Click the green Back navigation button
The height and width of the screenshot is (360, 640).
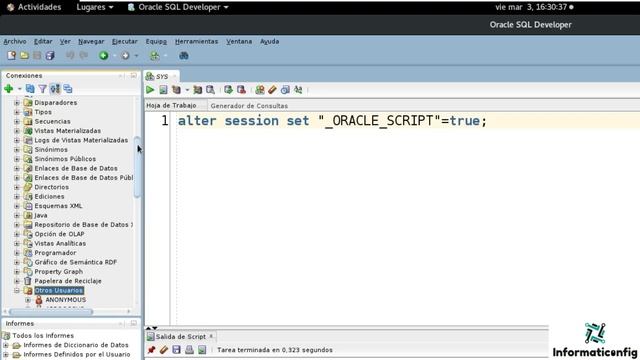(104, 56)
